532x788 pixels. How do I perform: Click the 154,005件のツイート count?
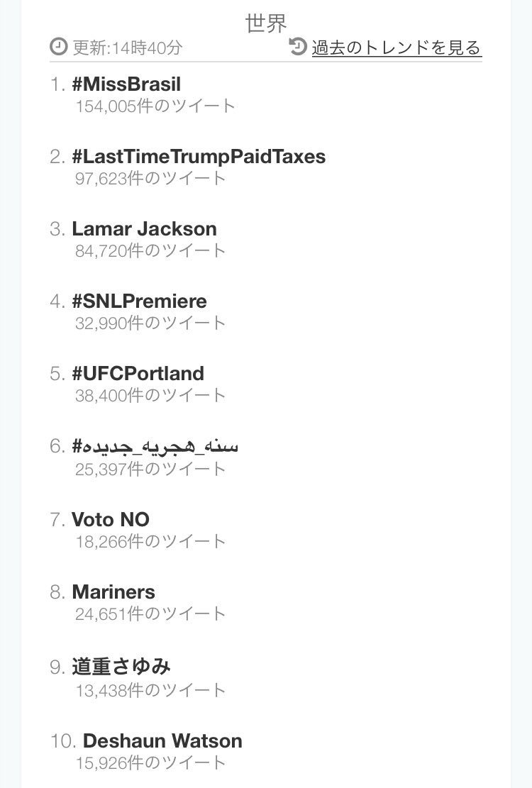155,106
